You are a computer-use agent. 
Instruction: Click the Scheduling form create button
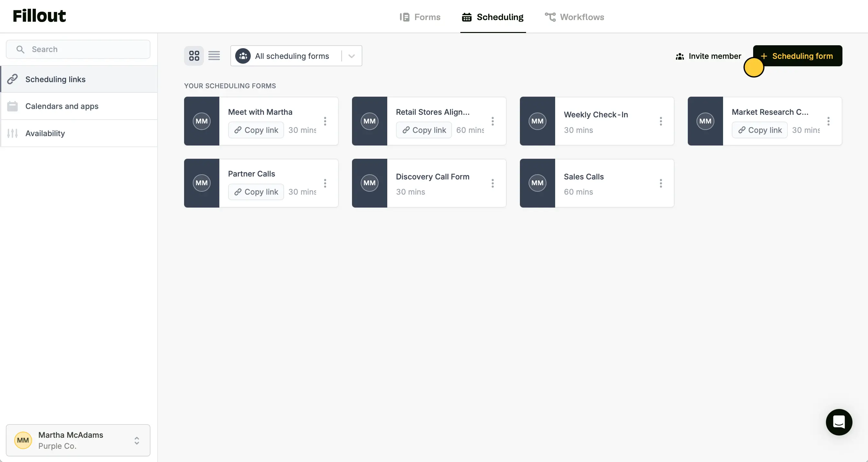(797, 56)
